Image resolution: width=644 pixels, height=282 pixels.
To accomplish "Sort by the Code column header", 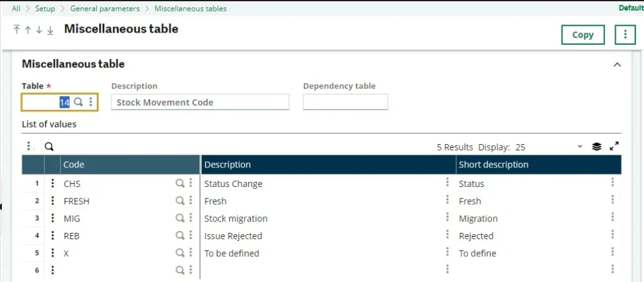I will tap(130, 164).
